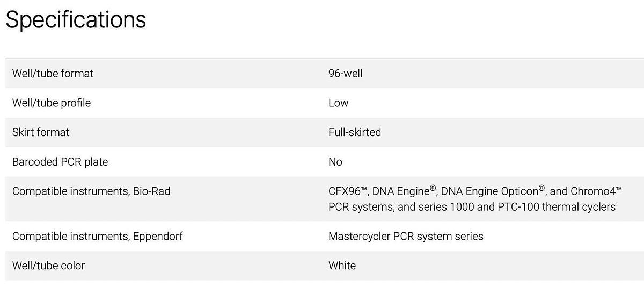Select the Well/tube color label
The width and height of the screenshot is (644, 286).
(48, 266)
